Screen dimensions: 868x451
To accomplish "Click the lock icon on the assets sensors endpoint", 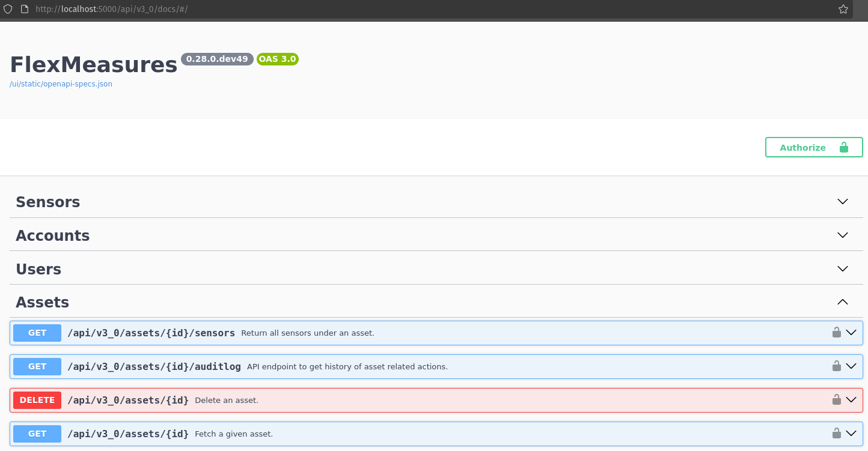I will tap(836, 332).
